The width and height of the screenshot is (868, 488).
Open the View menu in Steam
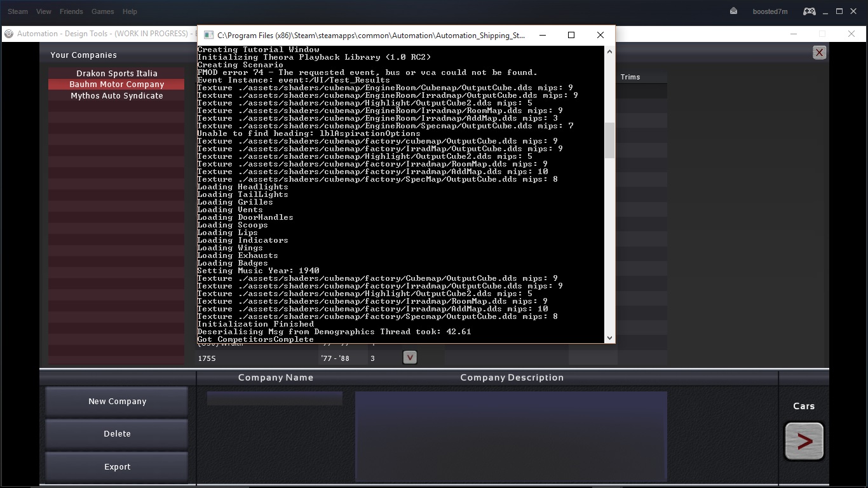pyautogui.click(x=44, y=11)
